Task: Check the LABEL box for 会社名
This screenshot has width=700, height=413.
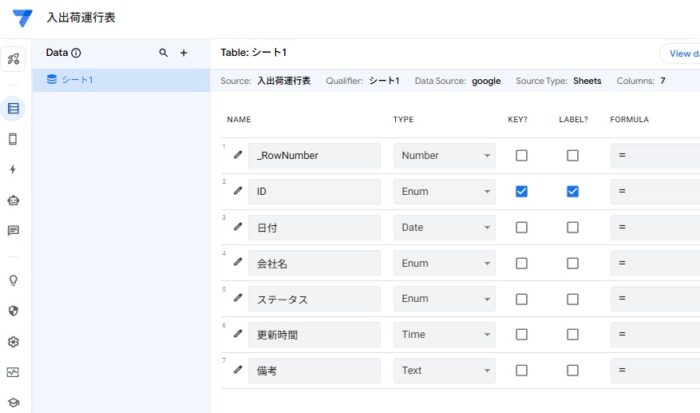Action: 572,264
